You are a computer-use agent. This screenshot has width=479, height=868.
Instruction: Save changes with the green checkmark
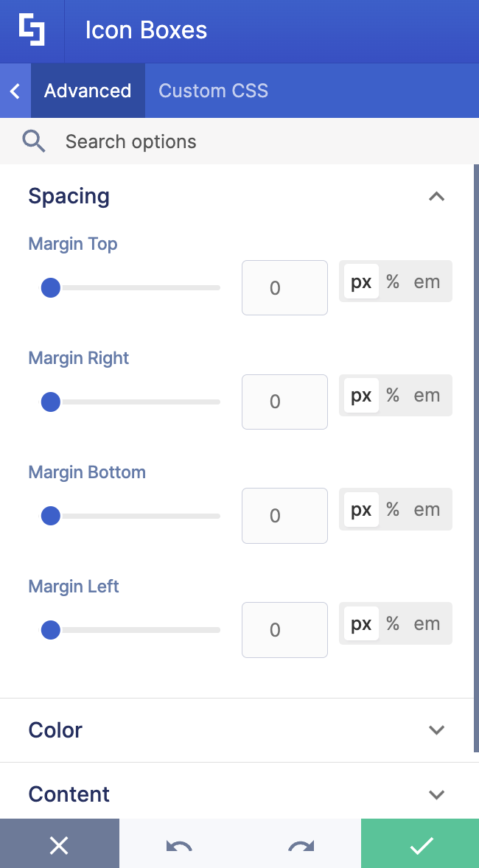coord(420,844)
